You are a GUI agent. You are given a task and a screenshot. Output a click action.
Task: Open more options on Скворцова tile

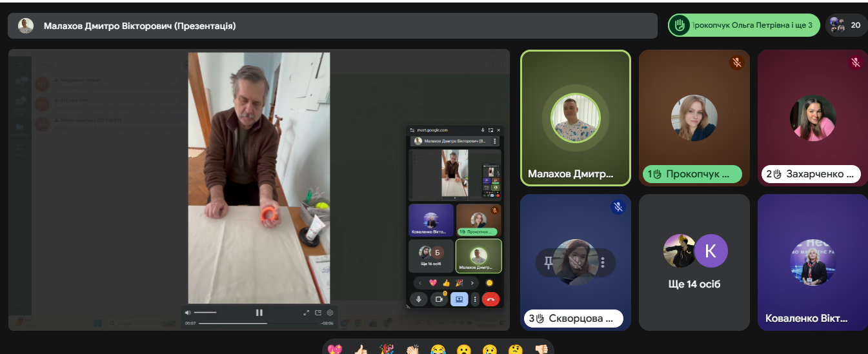pyautogui.click(x=602, y=262)
